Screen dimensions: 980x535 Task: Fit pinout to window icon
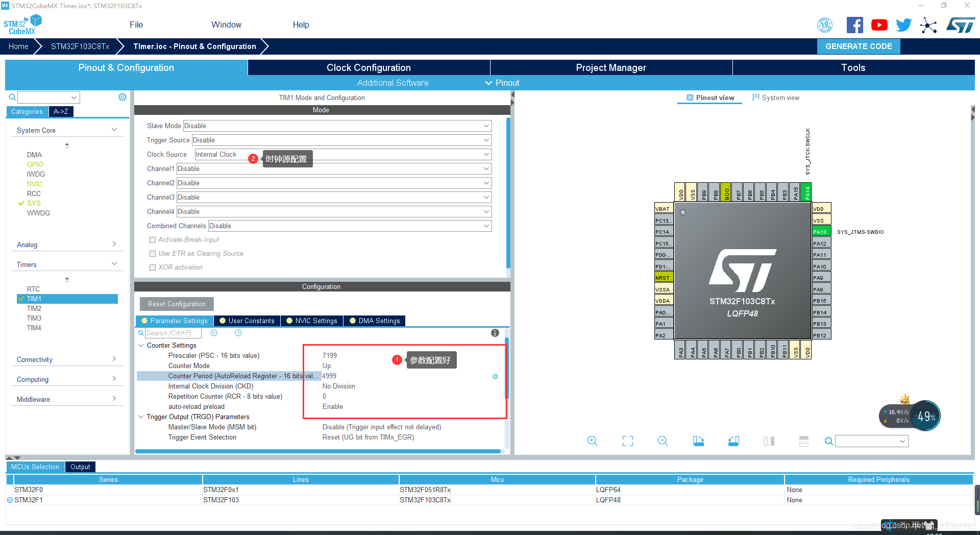[x=628, y=441]
